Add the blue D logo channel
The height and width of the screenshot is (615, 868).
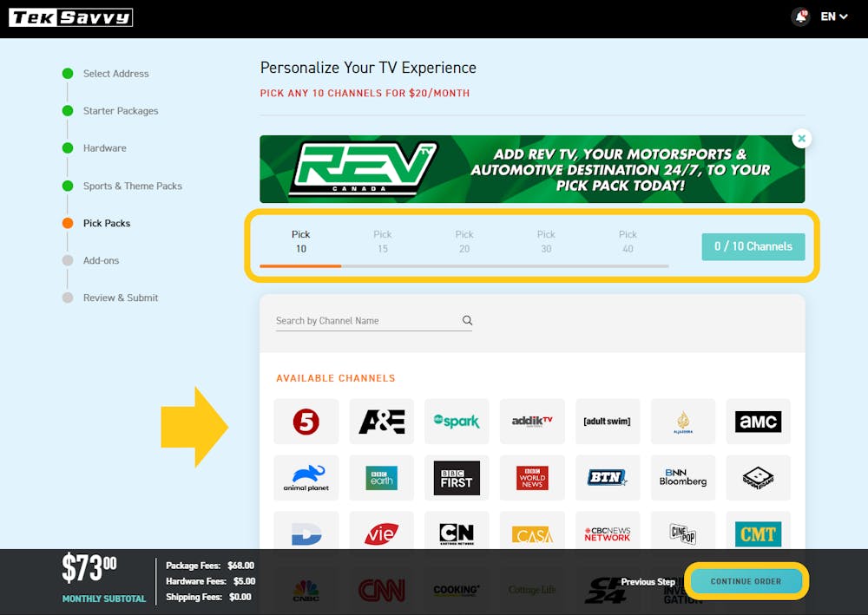[x=306, y=531]
